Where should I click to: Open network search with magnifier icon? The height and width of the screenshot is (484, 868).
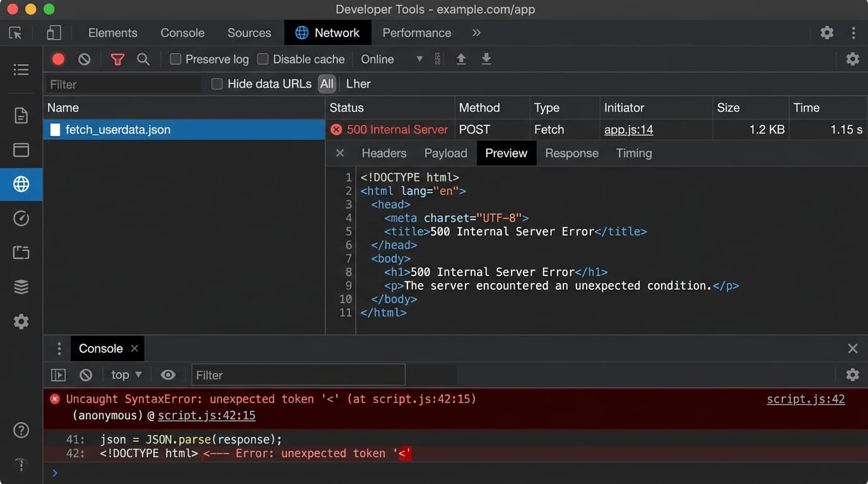[143, 59]
